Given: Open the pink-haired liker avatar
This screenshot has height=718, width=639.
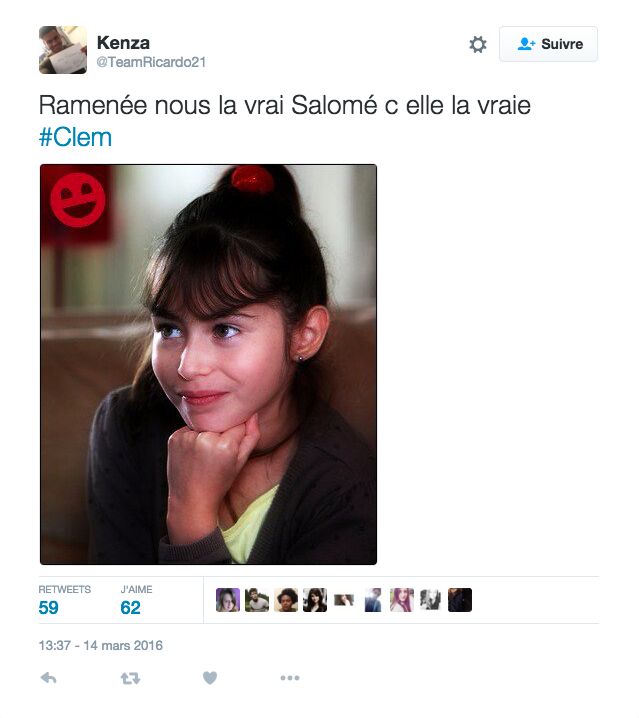Looking at the screenshot, I should [402, 600].
